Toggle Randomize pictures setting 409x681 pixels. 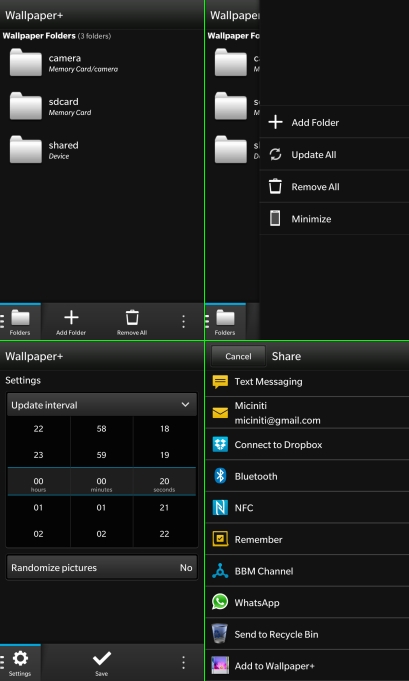(x=102, y=568)
